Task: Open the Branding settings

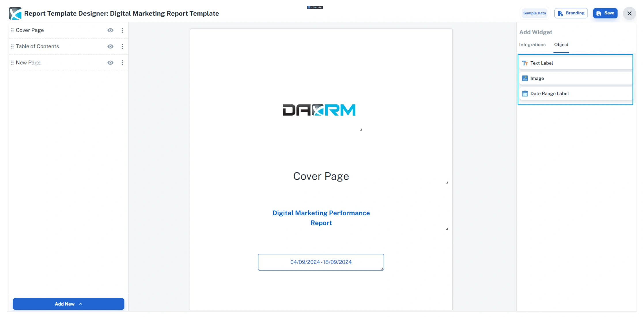Action: point(571,13)
